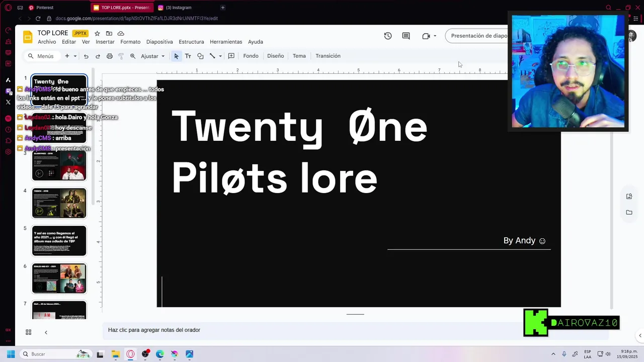
Task: Open a new browser tab
Action: (222, 8)
